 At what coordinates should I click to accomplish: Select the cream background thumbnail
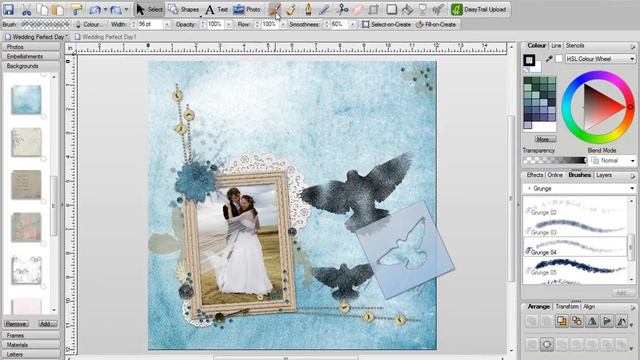click(26, 142)
